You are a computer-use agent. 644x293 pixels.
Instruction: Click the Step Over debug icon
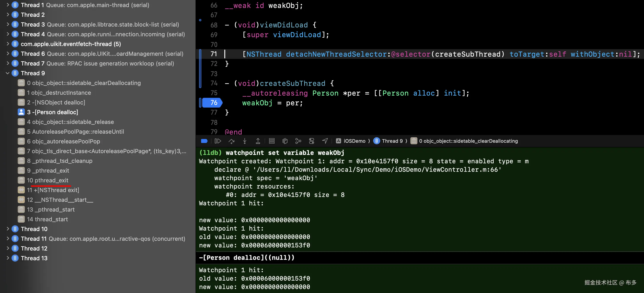pyautogui.click(x=231, y=141)
